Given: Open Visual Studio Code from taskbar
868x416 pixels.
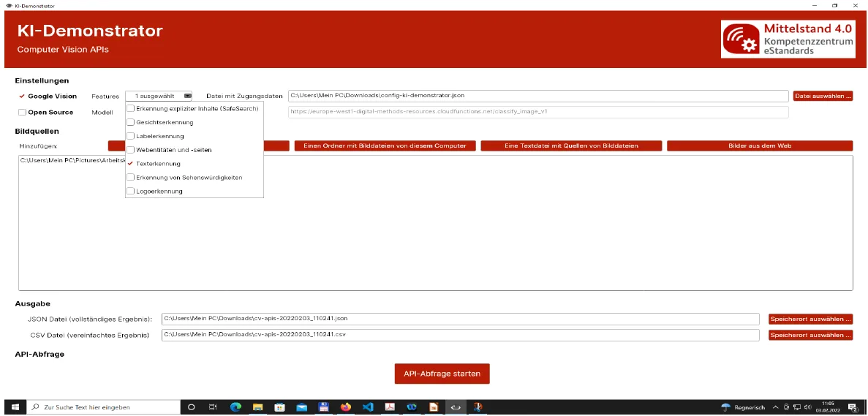Looking at the screenshot, I should (x=368, y=407).
